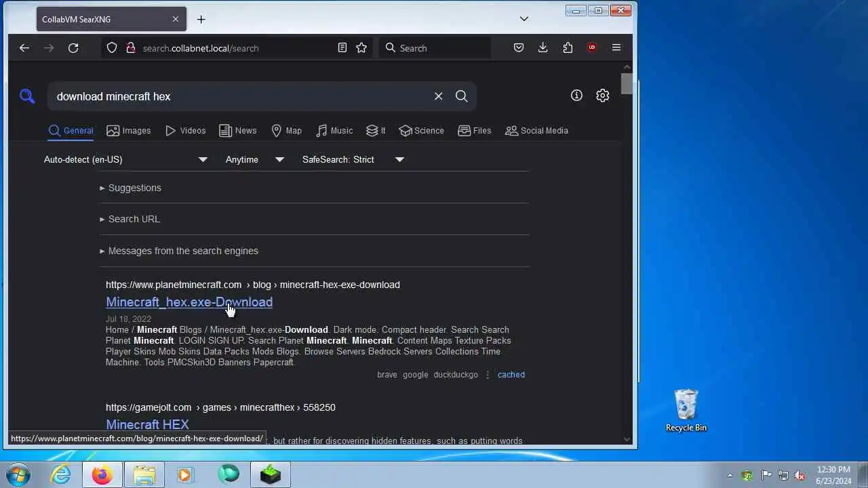Open the taskbar clock and date
Screen dimensions: 868x488
click(x=834, y=474)
